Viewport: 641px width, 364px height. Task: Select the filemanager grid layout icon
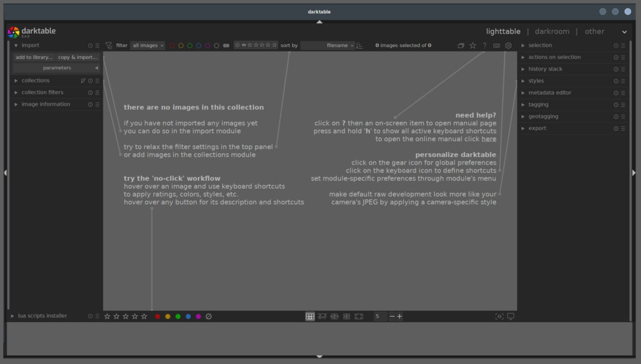click(310, 316)
